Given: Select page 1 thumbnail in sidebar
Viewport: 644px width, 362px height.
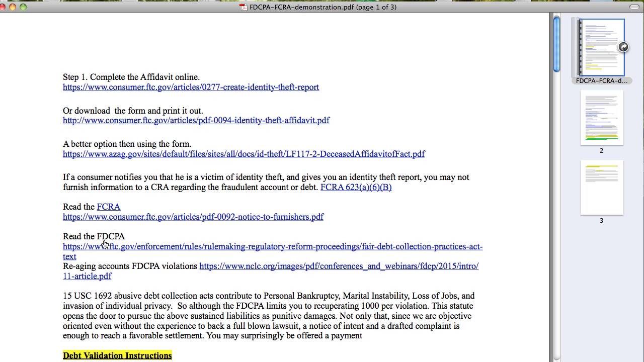Looking at the screenshot, I should click(602, 47).
